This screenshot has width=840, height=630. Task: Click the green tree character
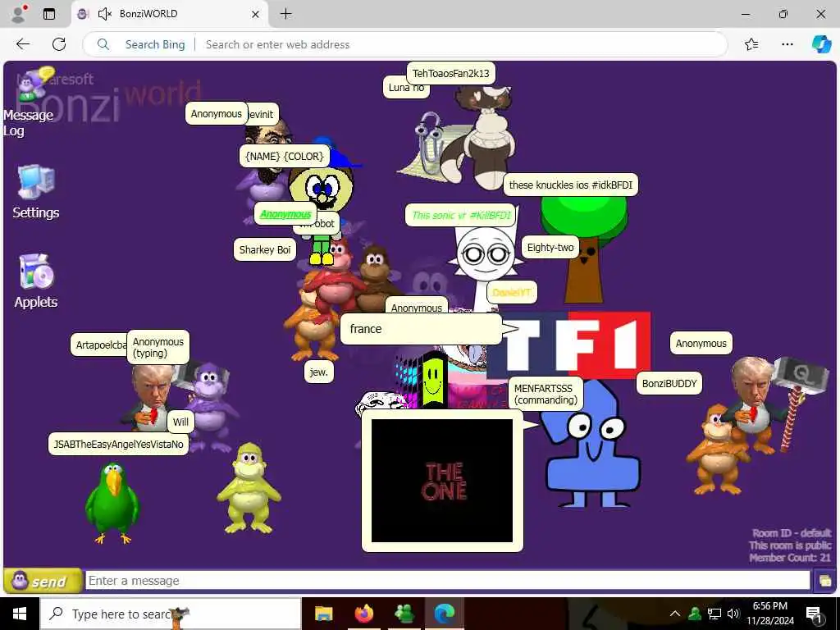pyautogui.click(x=584, y=249)
